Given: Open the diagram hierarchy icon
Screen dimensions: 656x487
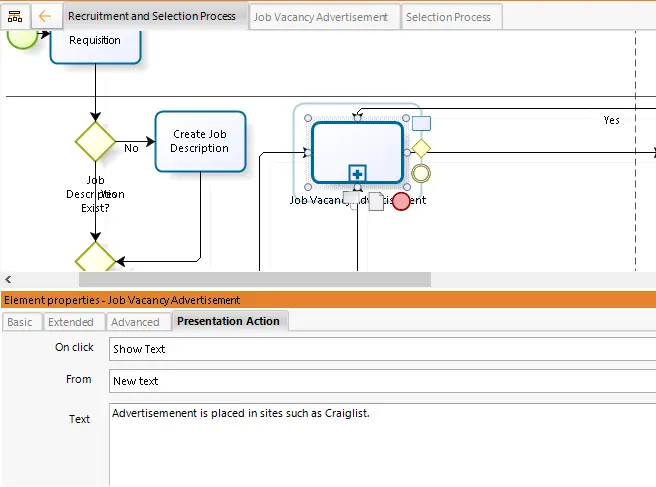Looking at the screenshot, I should click(x=15, y=17).
